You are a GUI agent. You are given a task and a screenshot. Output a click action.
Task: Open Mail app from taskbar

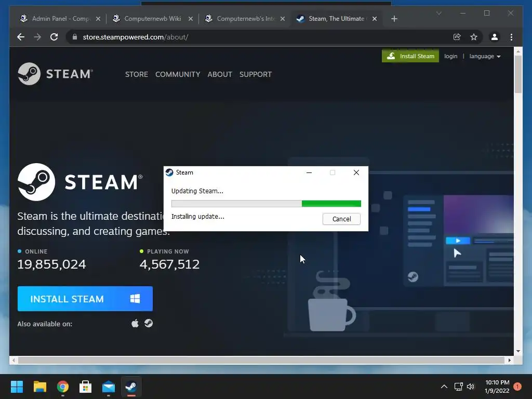pyautogui.click(x=109, y=387)
